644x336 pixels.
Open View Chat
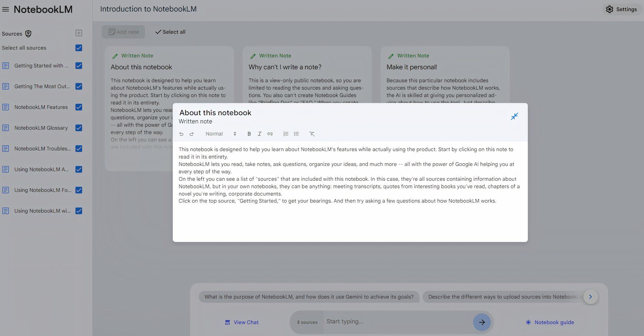242,322
